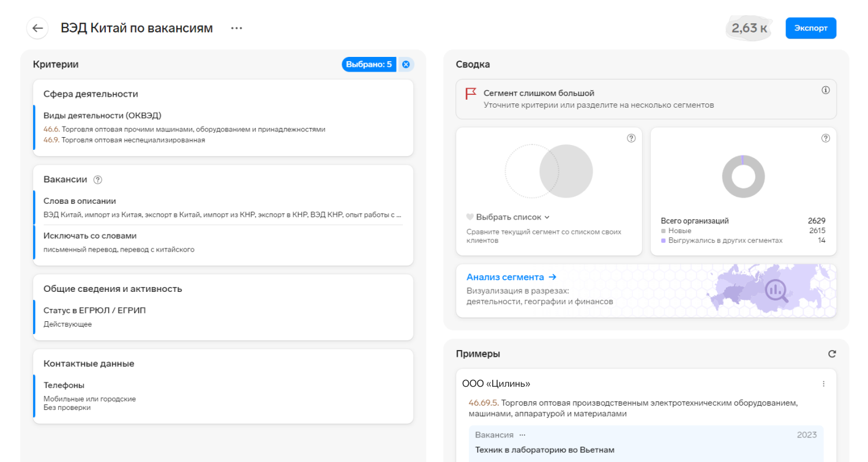The height and width of the screenshot is (462, 868).
Task: Click the 46.9. Торговля оптовая неспециализированная line
Action: [124, 140]
